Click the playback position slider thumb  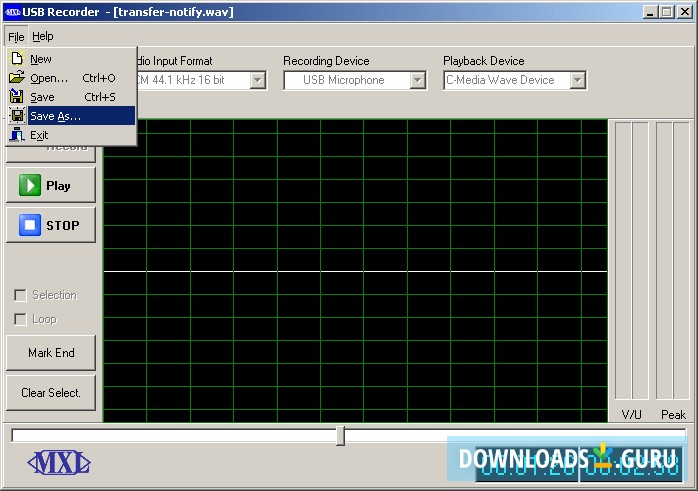[341, 436]
